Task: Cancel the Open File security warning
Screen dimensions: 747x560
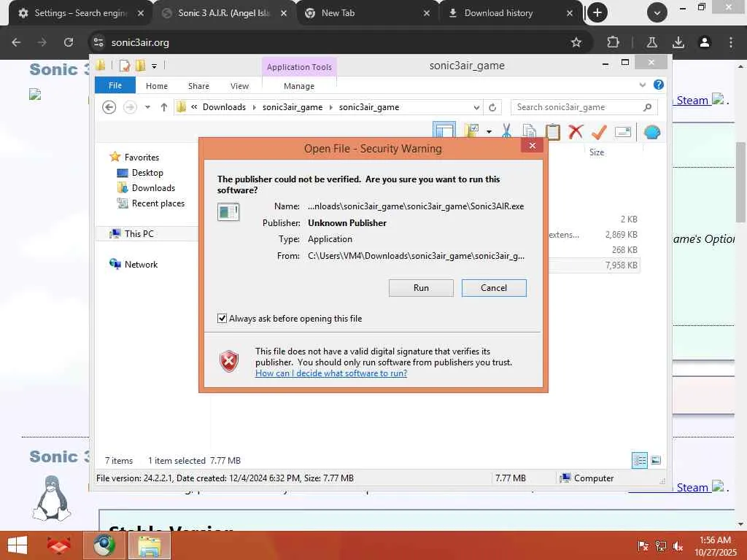Action: [494, 288]
